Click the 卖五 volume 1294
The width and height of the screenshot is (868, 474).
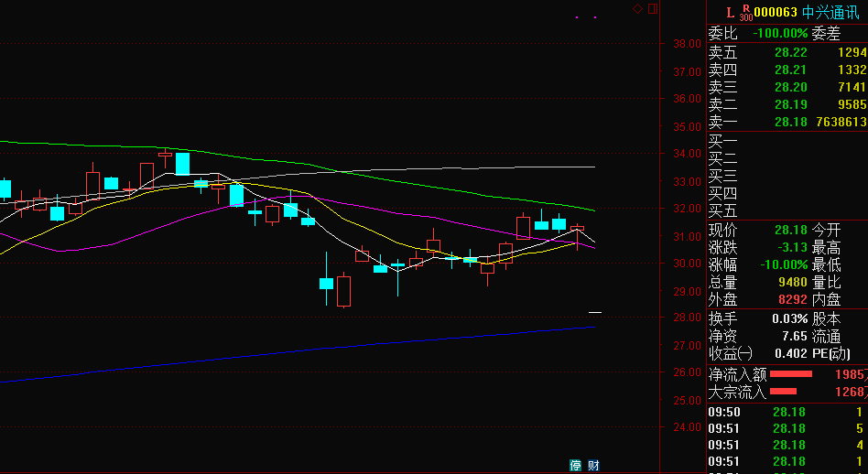click(852, 52)
